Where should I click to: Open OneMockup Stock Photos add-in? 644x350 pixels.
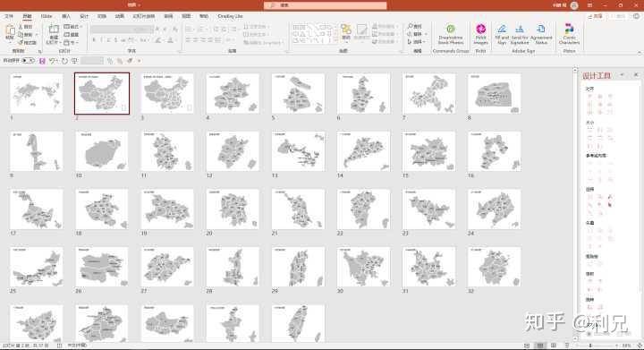coord(451,34)
